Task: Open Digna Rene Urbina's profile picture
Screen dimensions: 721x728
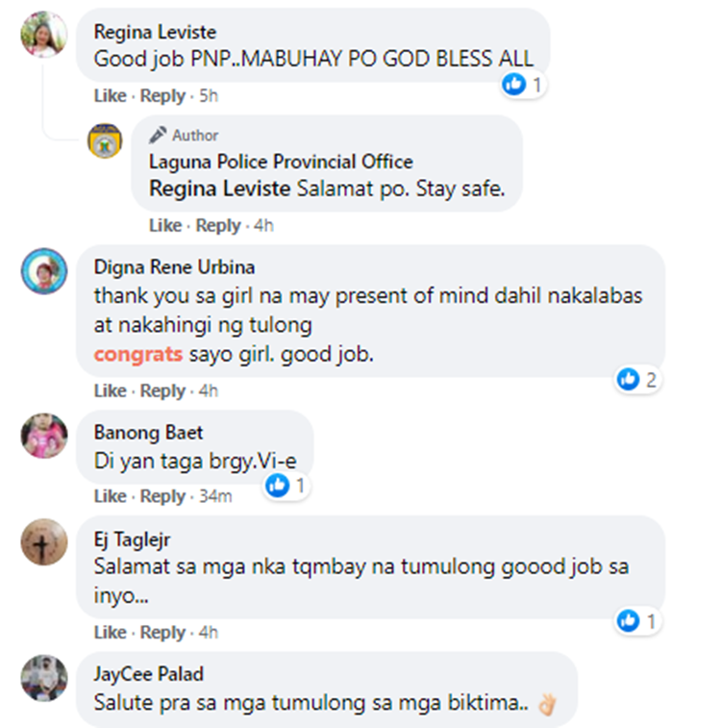Action: 44,271
